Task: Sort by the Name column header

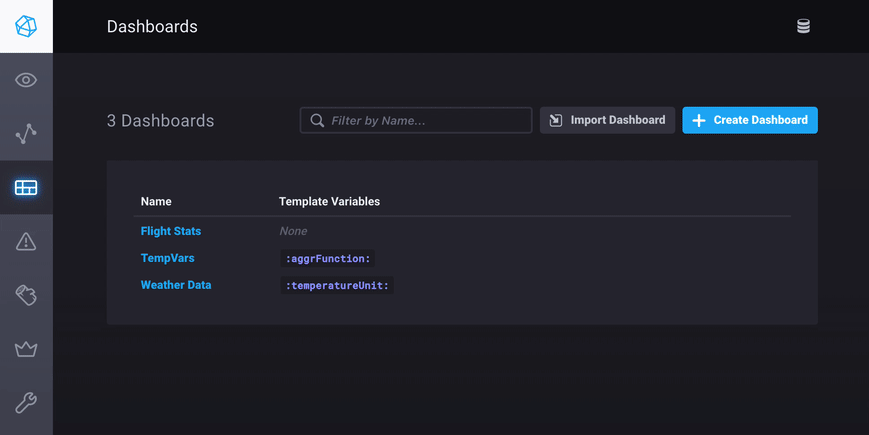Action: click(156, 202)
